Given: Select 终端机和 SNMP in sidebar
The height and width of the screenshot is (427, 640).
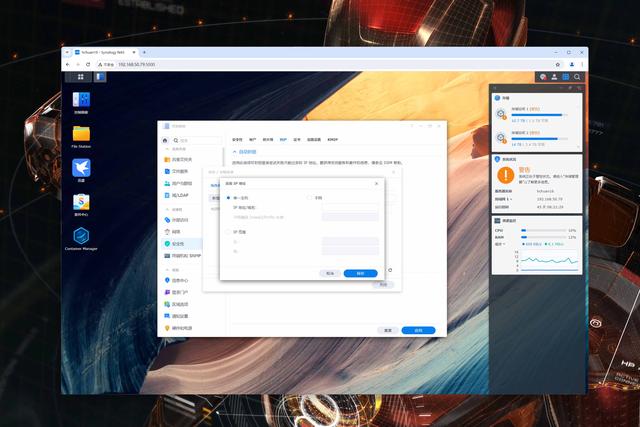Looking at the screenshot, I should tap(182, 256).
